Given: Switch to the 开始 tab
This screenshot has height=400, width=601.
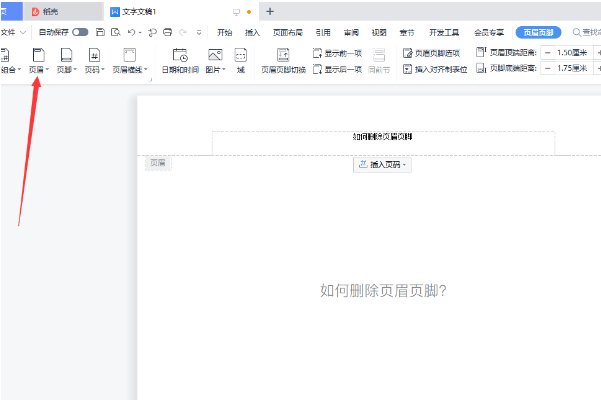Looking at the screenshot, I should [x=225, y=33].
